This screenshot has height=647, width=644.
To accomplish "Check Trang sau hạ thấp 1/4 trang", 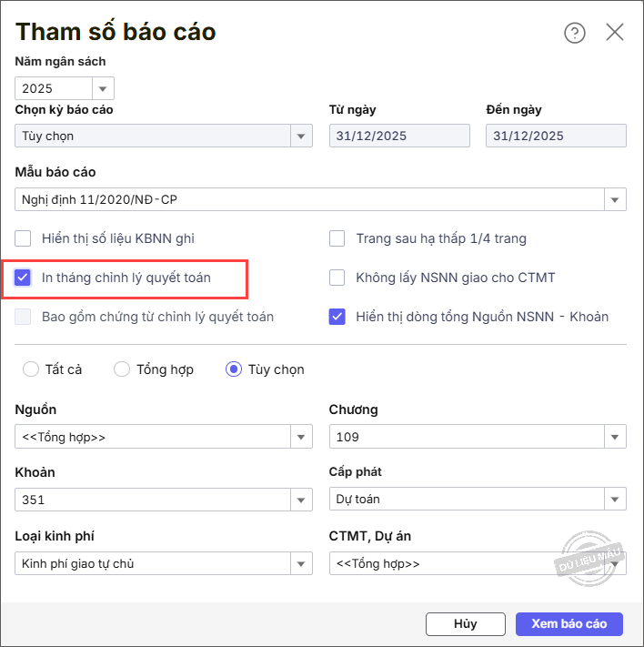I will (x=337, y=238).
